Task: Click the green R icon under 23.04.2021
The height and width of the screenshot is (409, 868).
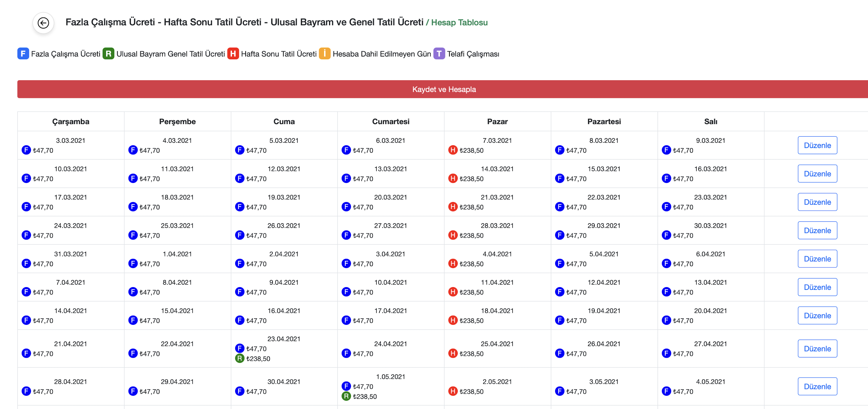Action: click(239, 359)
